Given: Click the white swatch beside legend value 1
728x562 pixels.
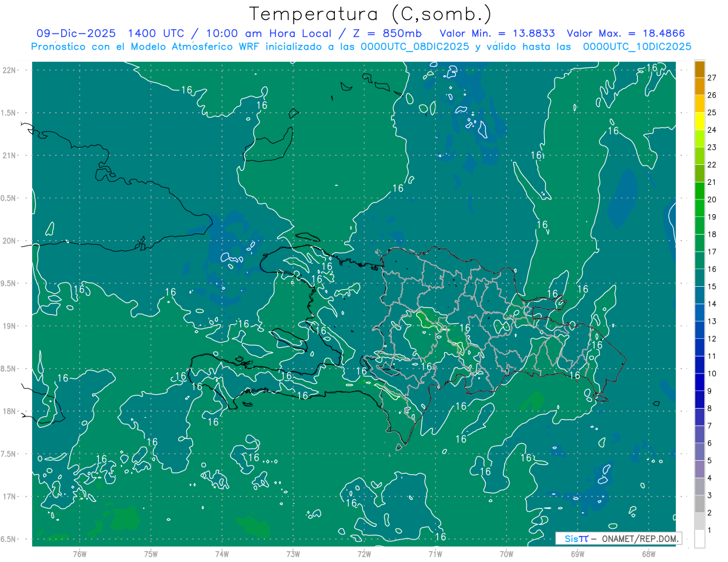Looking at the screenshot, I should [699, 538].
